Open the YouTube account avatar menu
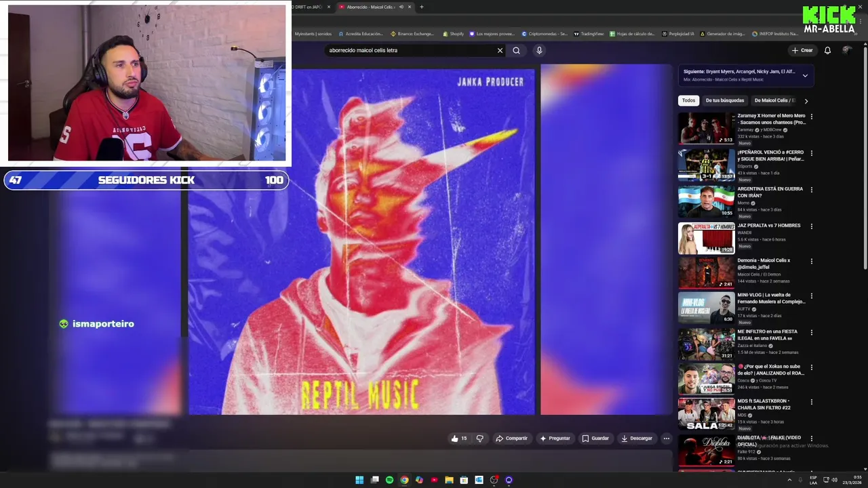 click(846, 50)
